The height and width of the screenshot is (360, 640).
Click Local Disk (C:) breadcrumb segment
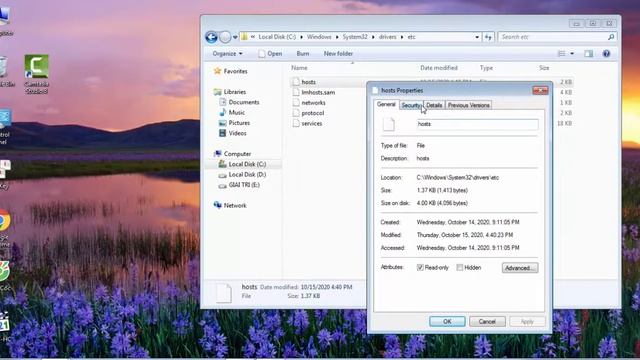[277, 37]
